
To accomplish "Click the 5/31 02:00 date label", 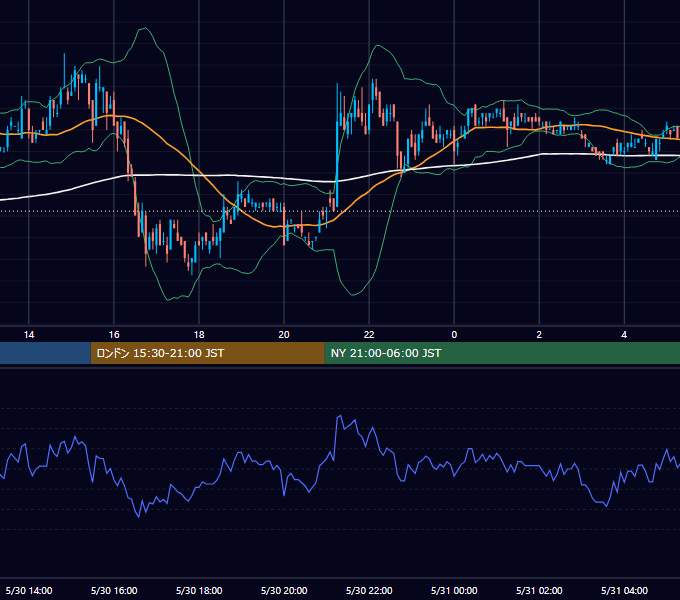I will 539,590.
